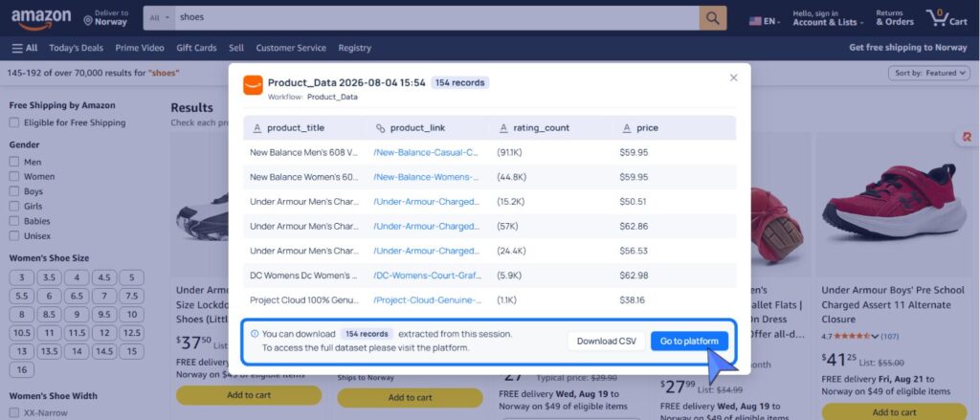The width and height of the screenshot is (980, 420).
Task: Check the Girls gender filter
Action: 13,207
